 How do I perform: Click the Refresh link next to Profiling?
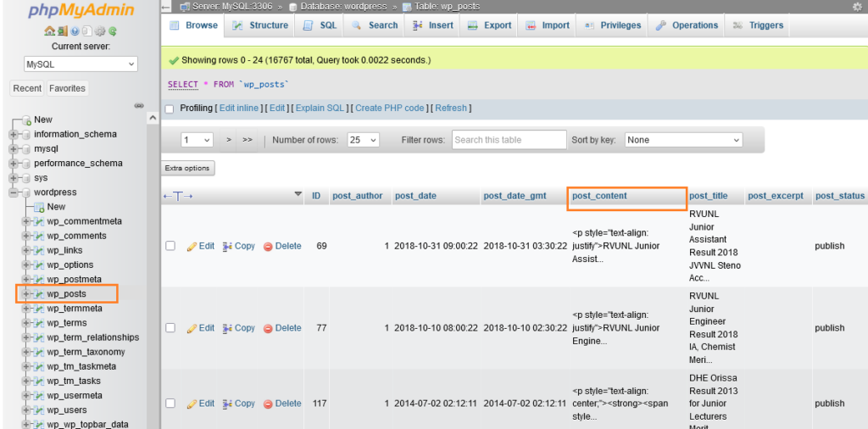[x=451, y=109]
